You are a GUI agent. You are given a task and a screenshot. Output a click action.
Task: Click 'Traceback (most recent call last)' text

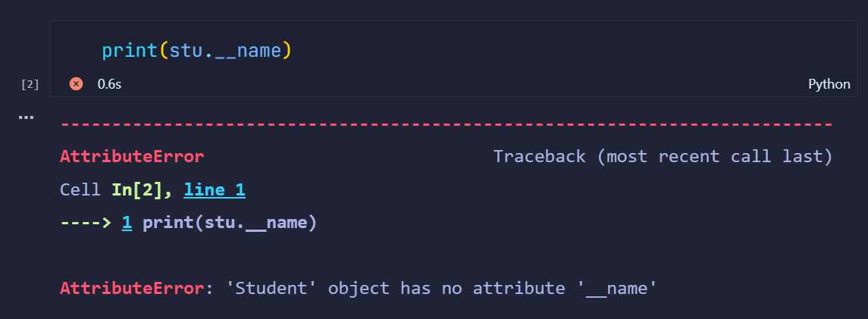coord(663,157)
